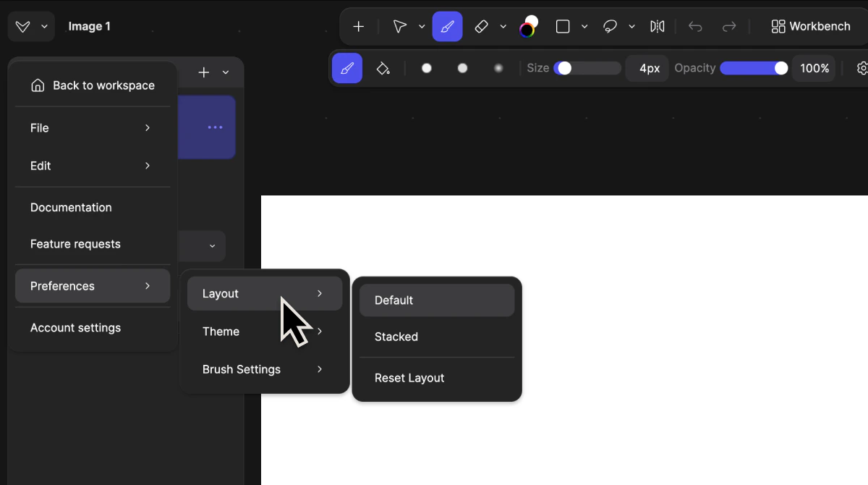Screen dimensions: 868x485
Task: Adjust the Opacity slider
Action: tap(754, 68)
